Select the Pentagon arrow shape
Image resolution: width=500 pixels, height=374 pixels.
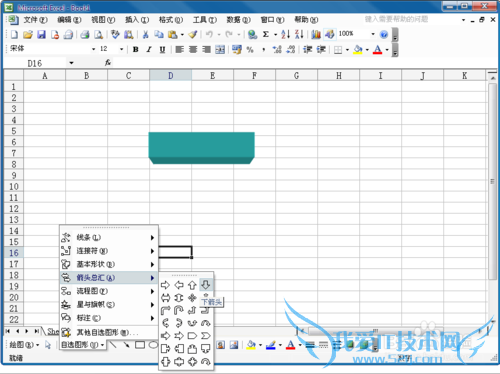(192, 336)
